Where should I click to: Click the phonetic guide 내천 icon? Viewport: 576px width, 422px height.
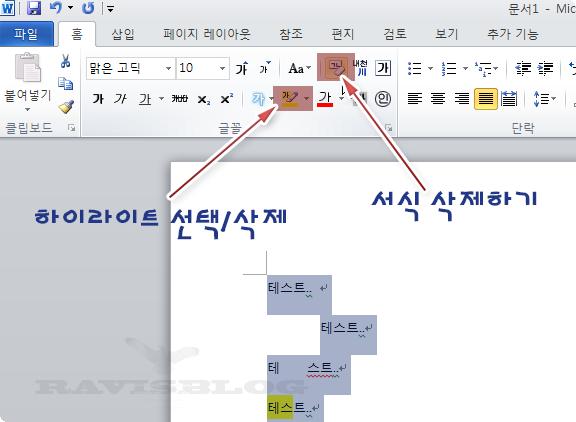point(361,68)
